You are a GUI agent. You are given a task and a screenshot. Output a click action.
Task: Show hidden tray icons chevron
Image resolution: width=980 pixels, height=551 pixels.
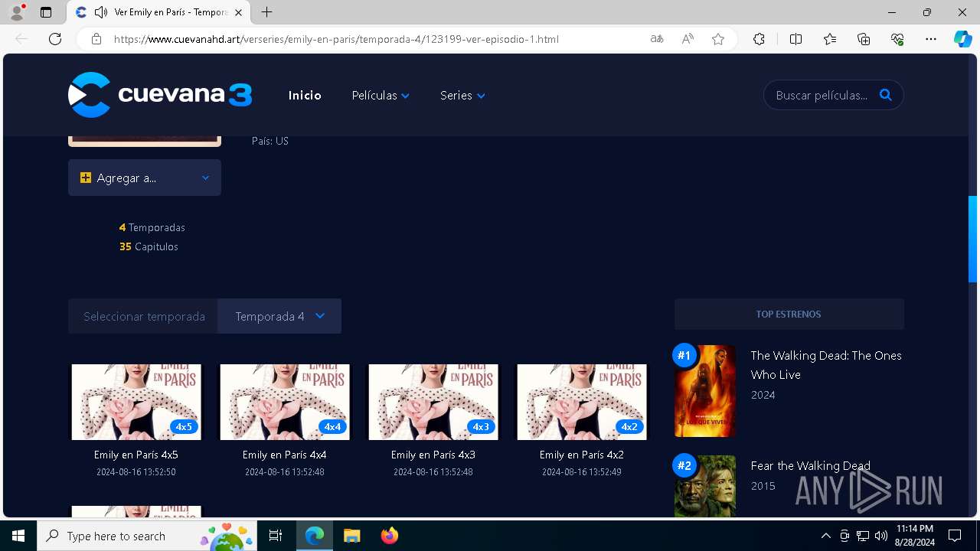[825, 536]
